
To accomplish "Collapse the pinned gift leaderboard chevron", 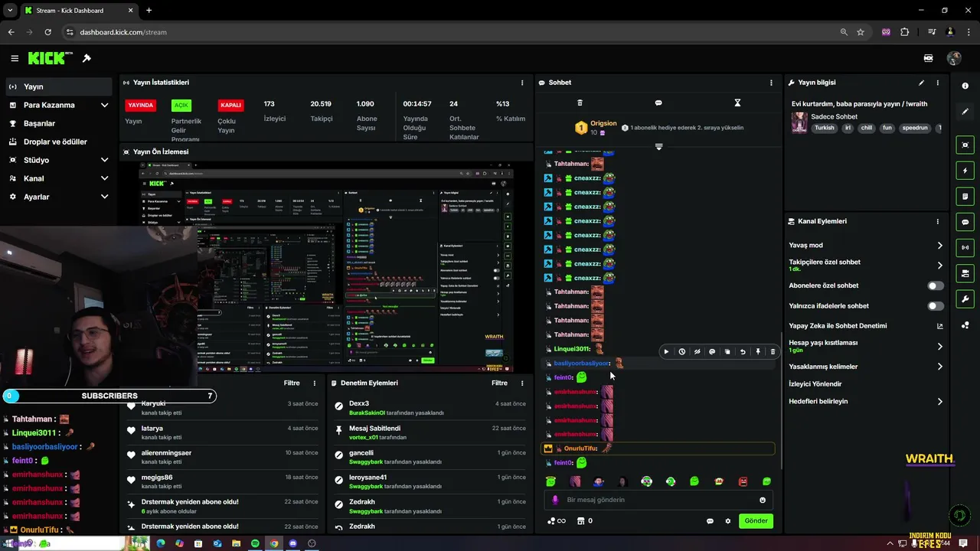I will click(658, 146).
